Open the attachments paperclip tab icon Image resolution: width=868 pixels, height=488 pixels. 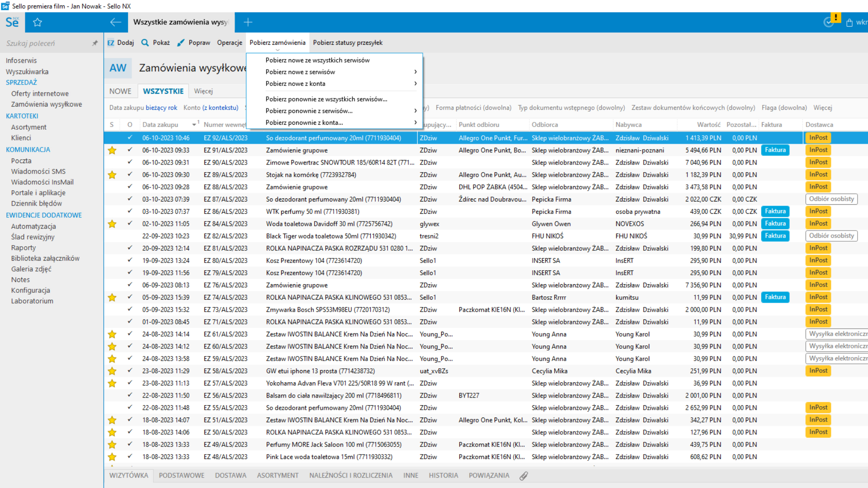[524, 476]
